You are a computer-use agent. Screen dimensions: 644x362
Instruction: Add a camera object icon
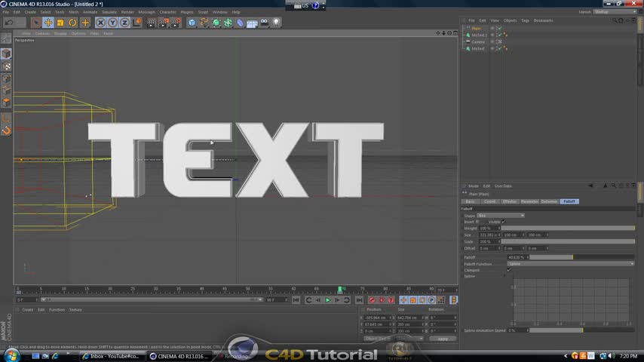tap(264, 22)
